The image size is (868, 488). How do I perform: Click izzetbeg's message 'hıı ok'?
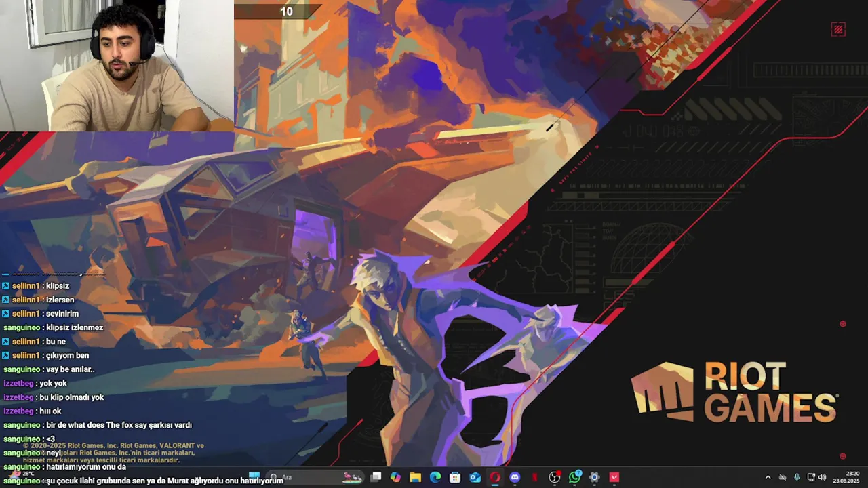pyautogui.click(x=51, y=411)
